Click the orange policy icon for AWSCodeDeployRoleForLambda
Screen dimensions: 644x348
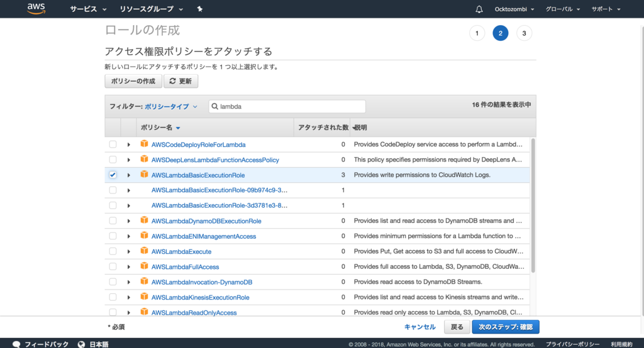coord(144,144)
